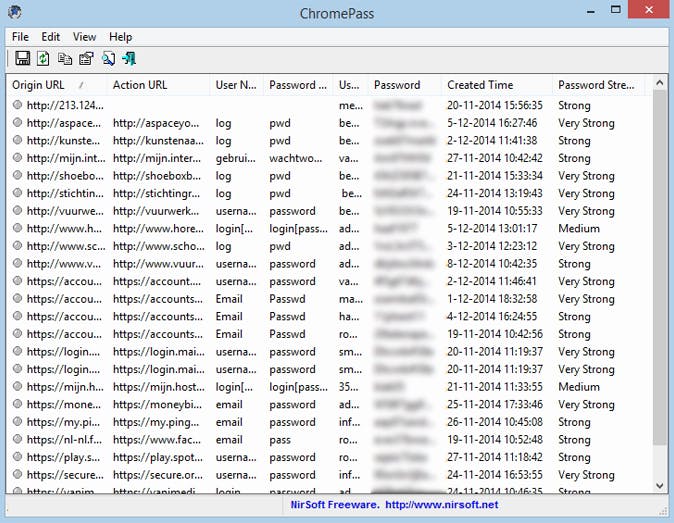Open the View menu
The width and height of the screenshot is (674, 523).
coord(84,37)
